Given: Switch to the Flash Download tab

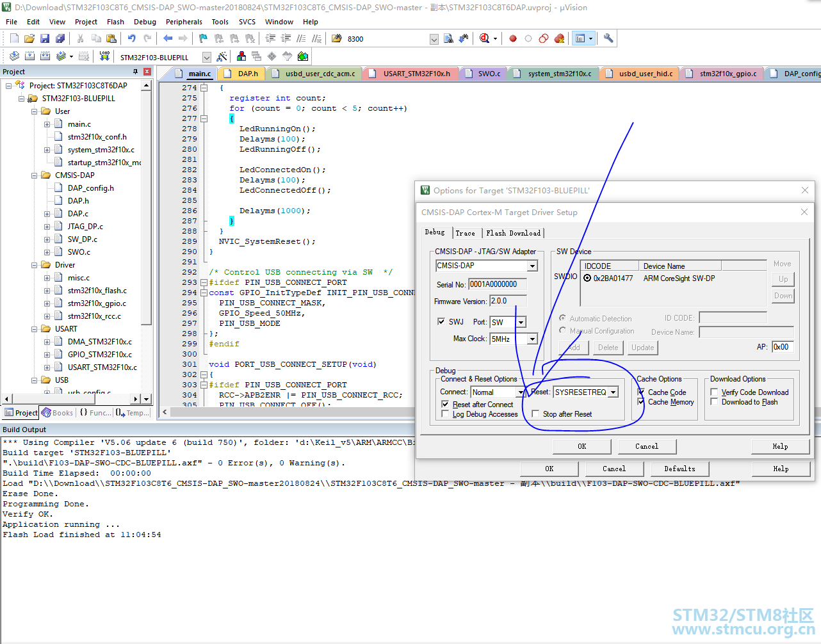Looking at the screenshot, I should click(513, 233).
